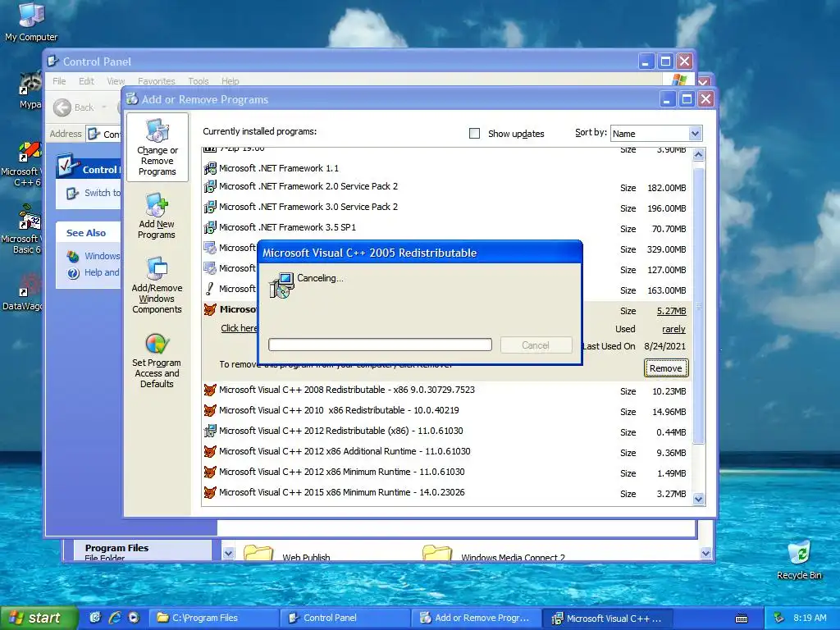Launch Windows Media Player quick launch icon
Screen dimensions: 840x630
134,618
